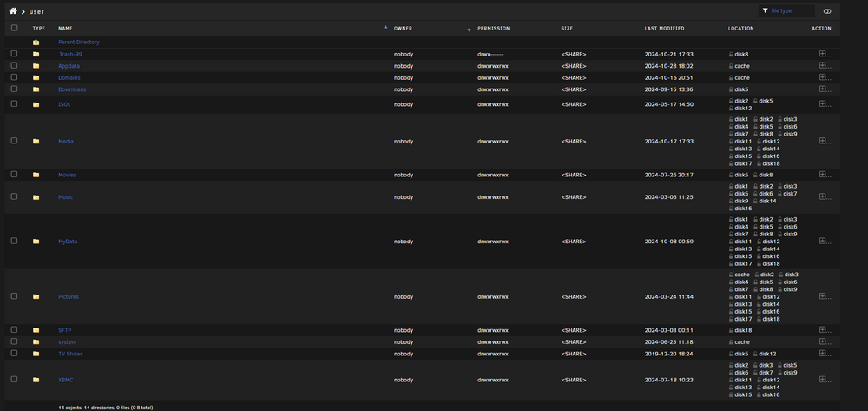Image resolution: width=868 pixels, height=411 pixels.
Task: Open the action menu for TV Shows
Action: click(825, 354)
